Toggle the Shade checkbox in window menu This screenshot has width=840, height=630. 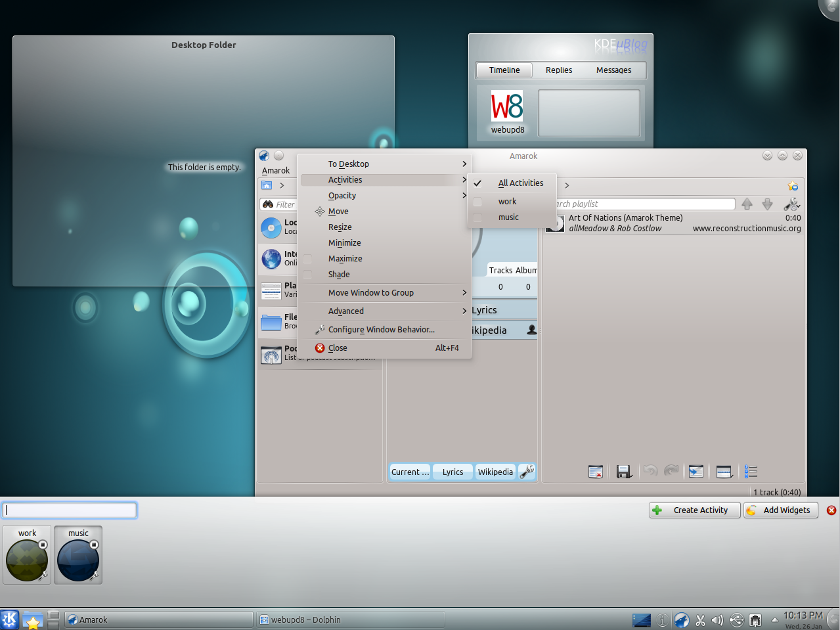307,275
